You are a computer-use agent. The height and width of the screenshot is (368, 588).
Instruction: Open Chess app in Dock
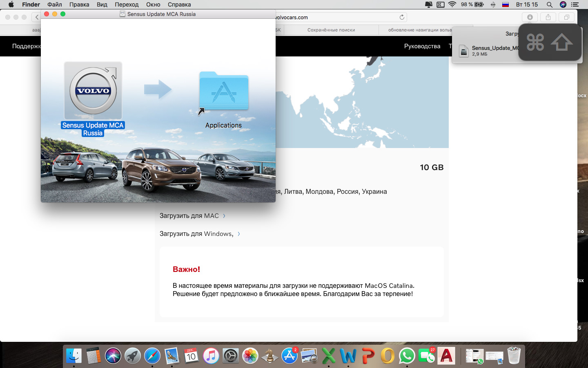(270, 356)
